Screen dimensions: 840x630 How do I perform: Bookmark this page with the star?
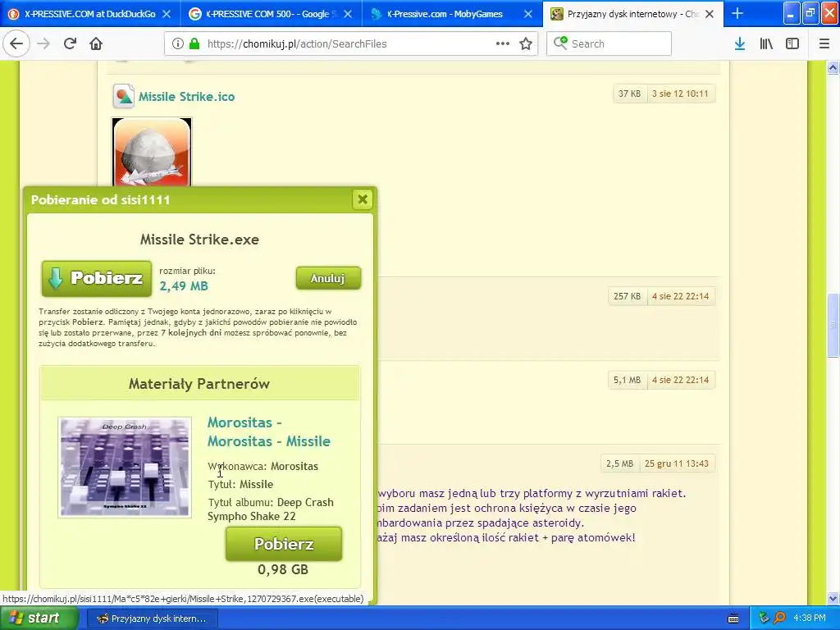(526, 43)
